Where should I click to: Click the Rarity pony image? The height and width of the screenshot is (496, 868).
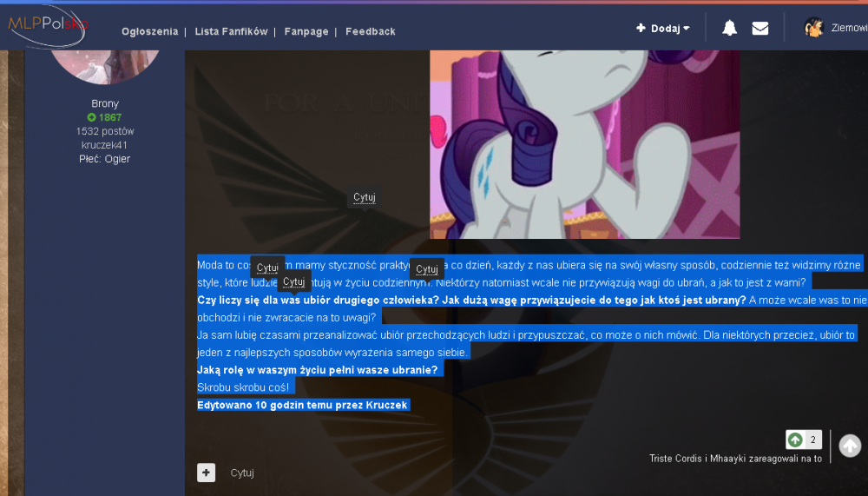pos(584,145)
